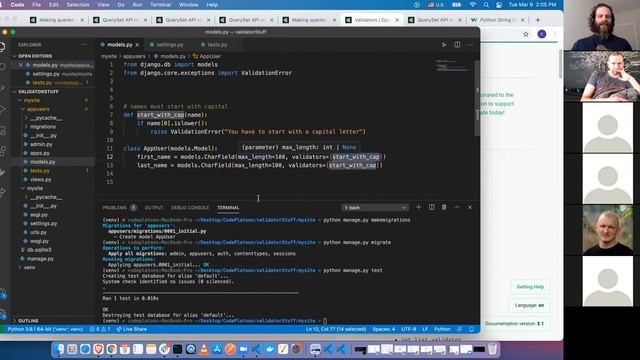Click LF line ending in status bar
The width and height of the screenshot is (640, 360).
click(425, 329)
